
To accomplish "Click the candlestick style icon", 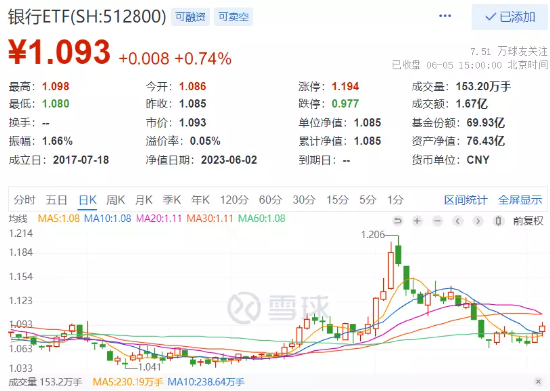I will click(498, 221).
